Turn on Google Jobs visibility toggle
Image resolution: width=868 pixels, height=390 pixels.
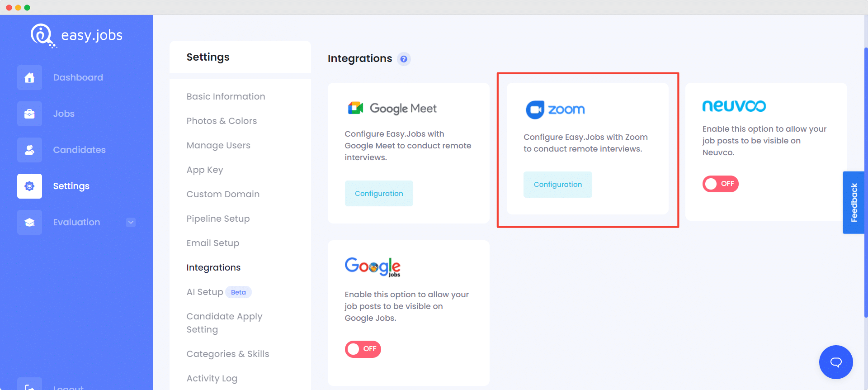[x=363, y=349]
